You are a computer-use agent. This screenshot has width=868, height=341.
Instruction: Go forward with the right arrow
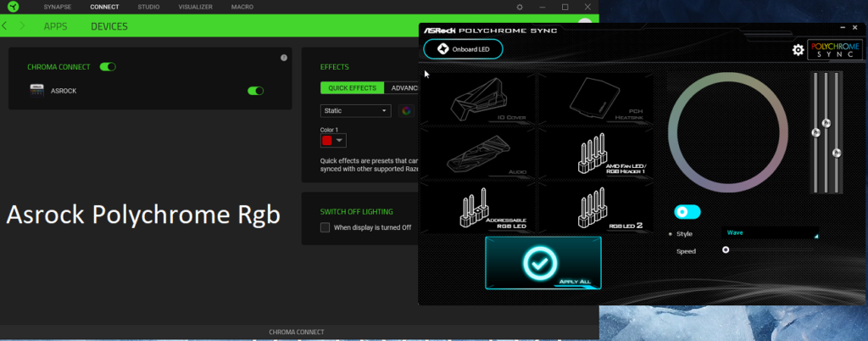pos(22,26)
